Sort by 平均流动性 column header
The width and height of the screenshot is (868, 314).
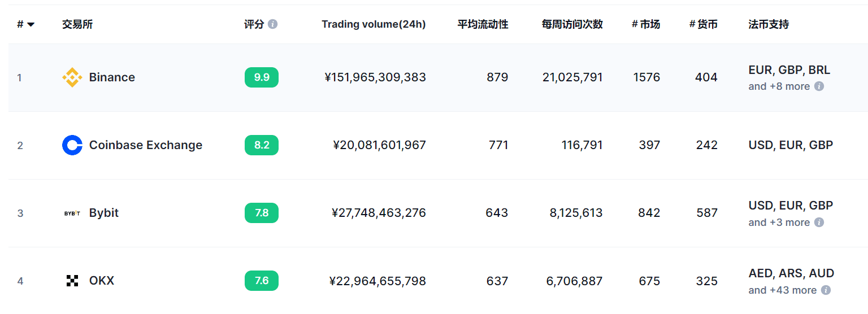(483, 24)
